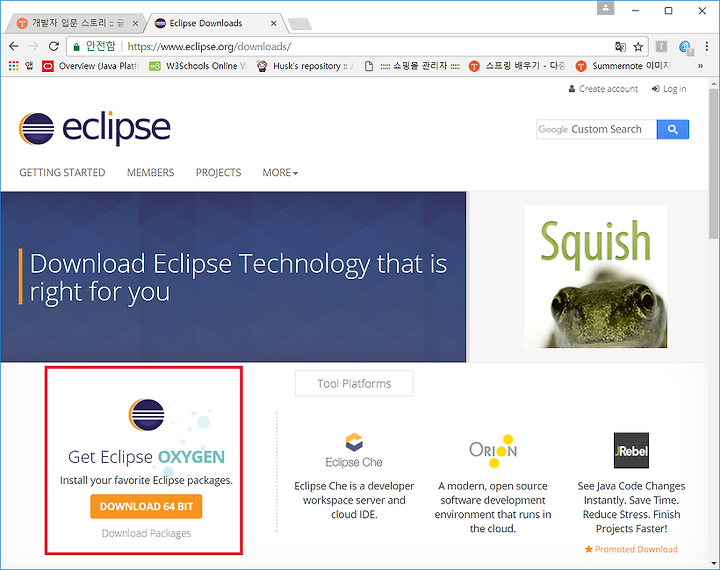
Task: Click the Eclipse logo in header
Action: point(95,129)
